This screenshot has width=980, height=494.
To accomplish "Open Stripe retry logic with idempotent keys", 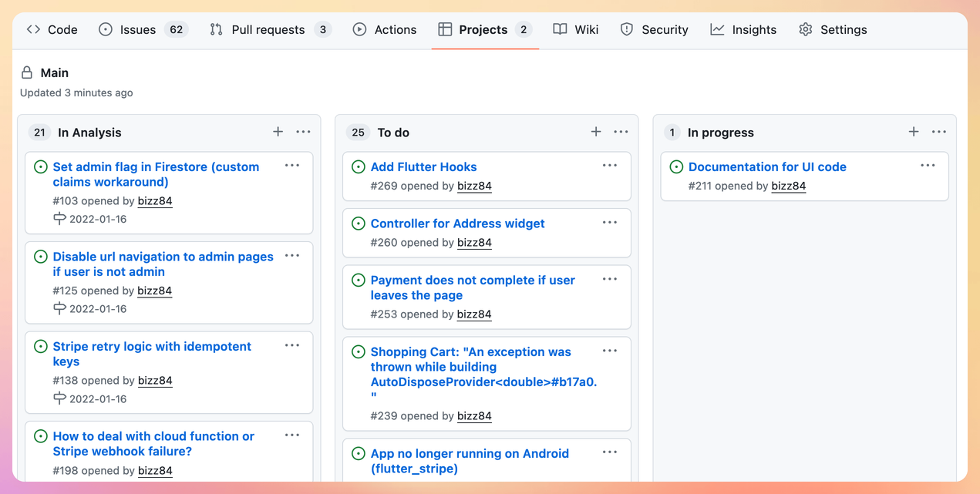I will [x=152, y=354].
